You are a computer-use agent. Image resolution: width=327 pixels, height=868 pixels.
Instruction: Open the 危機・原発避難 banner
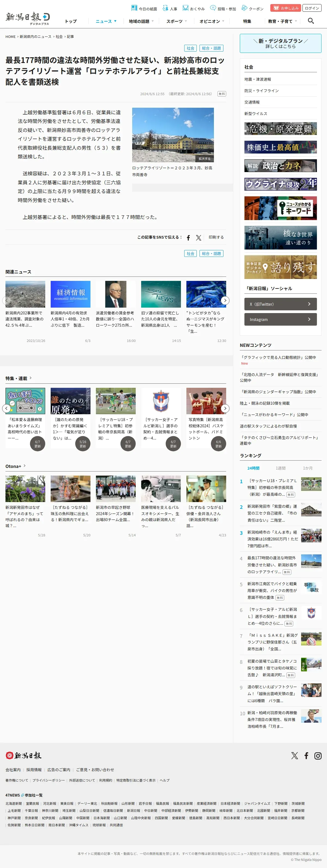280,129
